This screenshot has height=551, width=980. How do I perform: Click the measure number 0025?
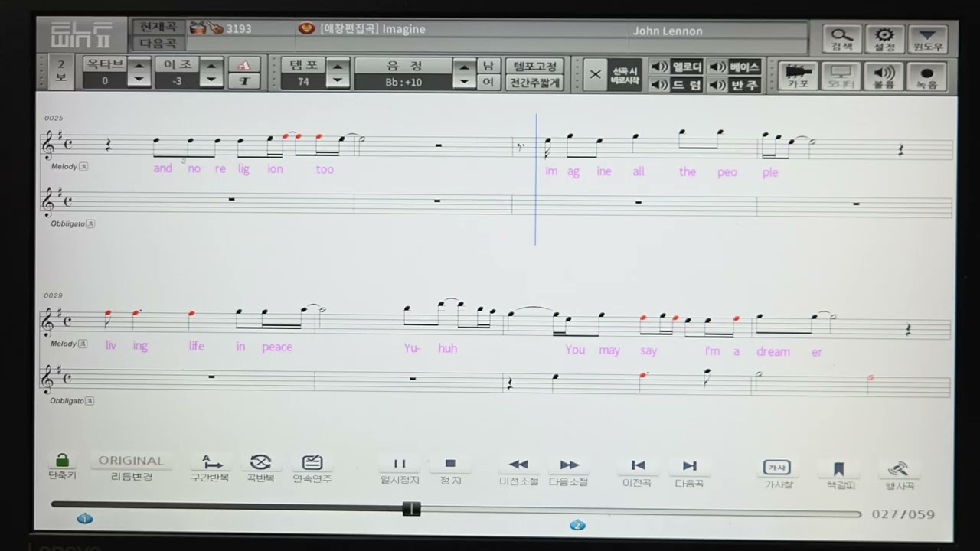click(x=54, y=118)
